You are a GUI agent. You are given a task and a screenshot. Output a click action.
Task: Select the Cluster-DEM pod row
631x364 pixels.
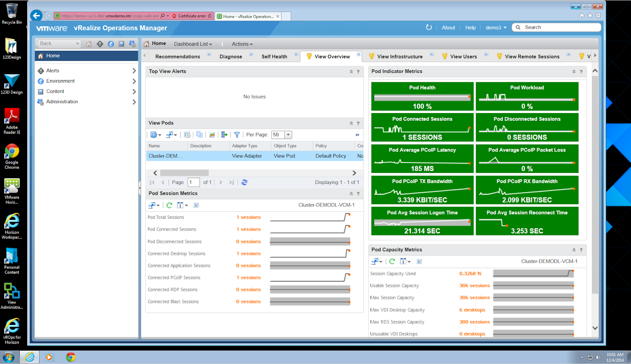point(255,156)
